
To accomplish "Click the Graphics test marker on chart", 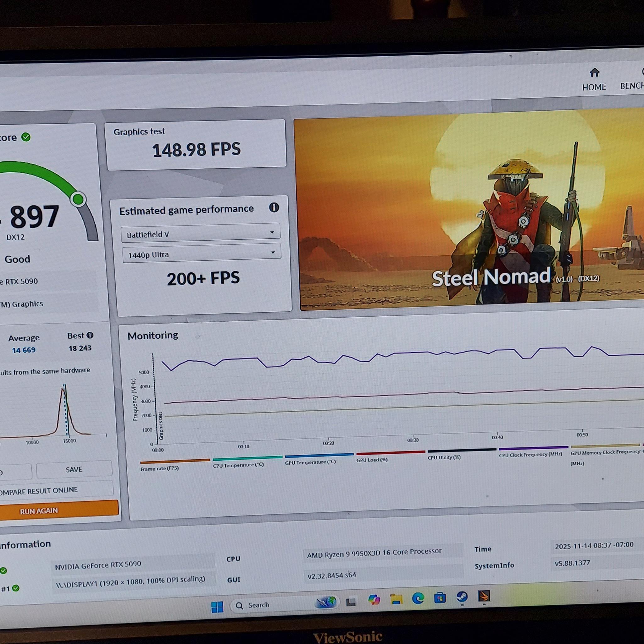I will pos(161,426).
